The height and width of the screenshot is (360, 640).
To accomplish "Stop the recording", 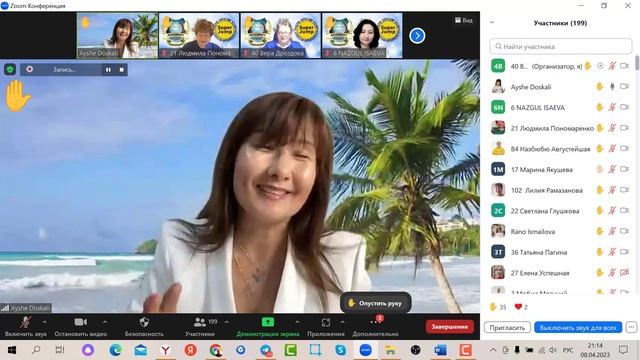I will [121, 70].
